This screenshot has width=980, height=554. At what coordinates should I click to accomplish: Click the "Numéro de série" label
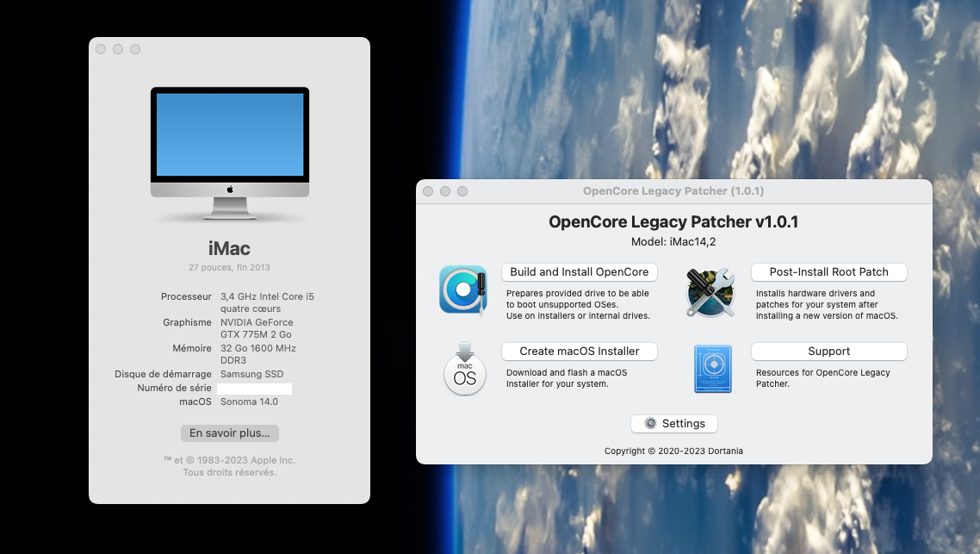tap(174, 388)
